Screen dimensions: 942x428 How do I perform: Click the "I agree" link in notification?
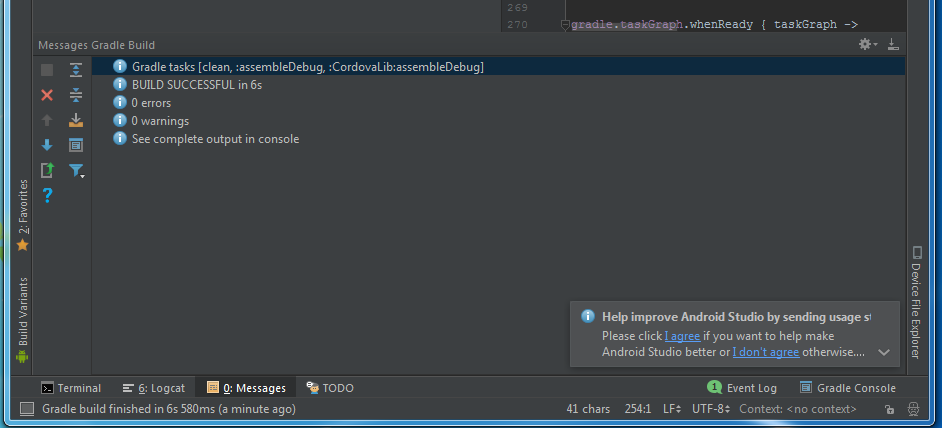[682, 336]
